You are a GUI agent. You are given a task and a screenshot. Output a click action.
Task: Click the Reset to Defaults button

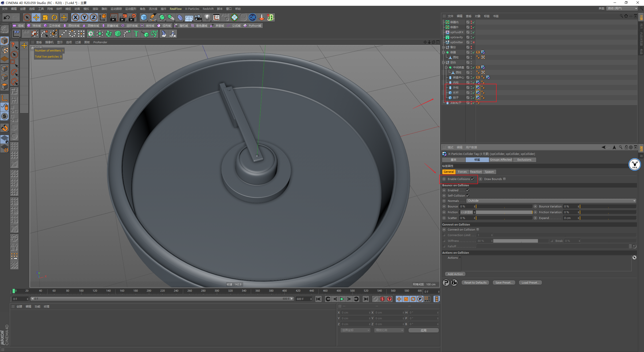(x=475, y=283)
